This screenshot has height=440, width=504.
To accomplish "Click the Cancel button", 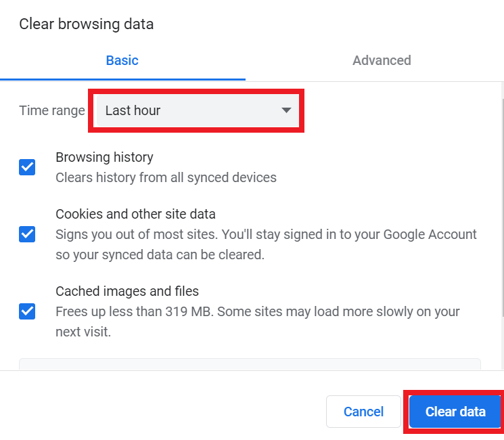I will [x=363, y=412].
